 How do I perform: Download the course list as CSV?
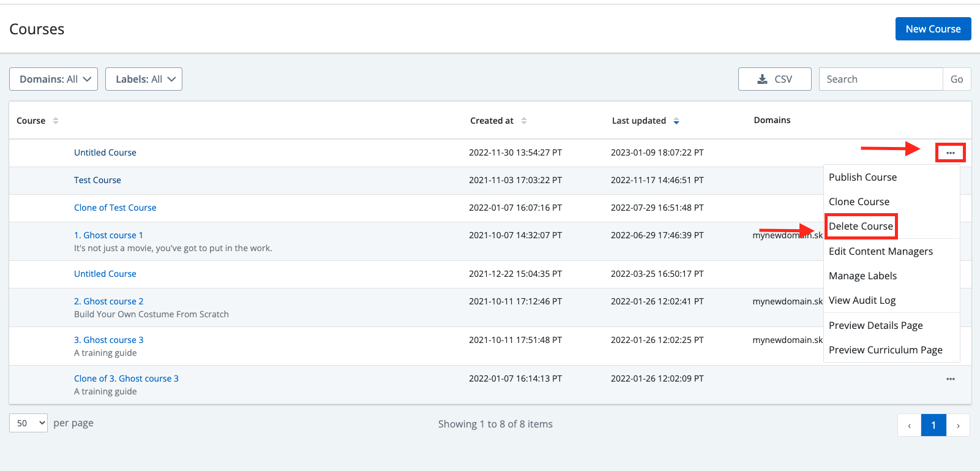click(774, 79)
